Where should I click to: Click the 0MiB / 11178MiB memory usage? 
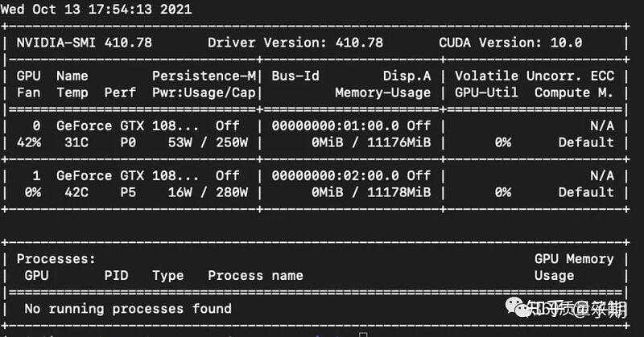[x=371, y=192]
